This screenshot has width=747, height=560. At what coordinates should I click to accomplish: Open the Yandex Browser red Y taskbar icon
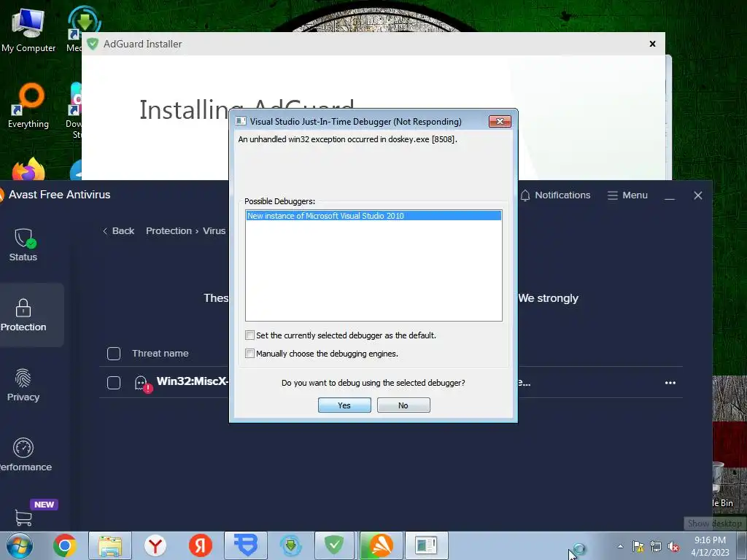tap(155, 545)
